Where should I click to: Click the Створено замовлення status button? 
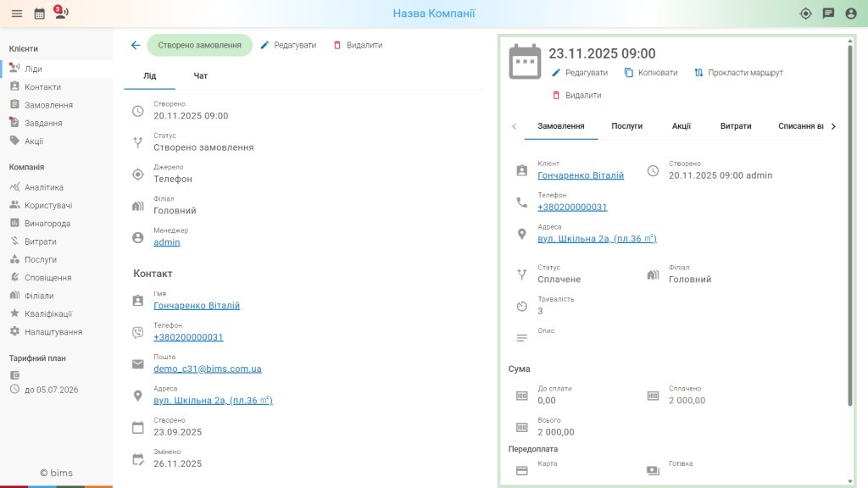point(200,46)
